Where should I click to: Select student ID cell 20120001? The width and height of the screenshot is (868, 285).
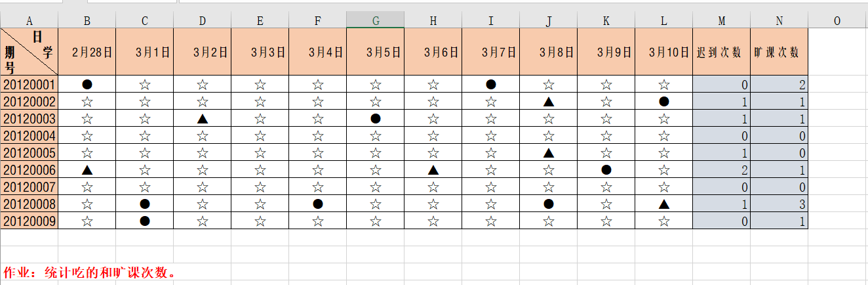(30, 84)
